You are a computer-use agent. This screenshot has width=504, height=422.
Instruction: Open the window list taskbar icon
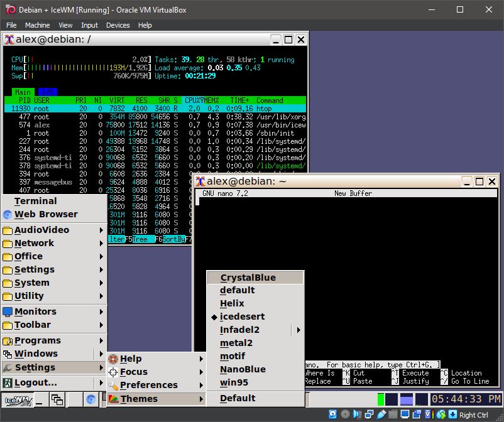point(57,399)
